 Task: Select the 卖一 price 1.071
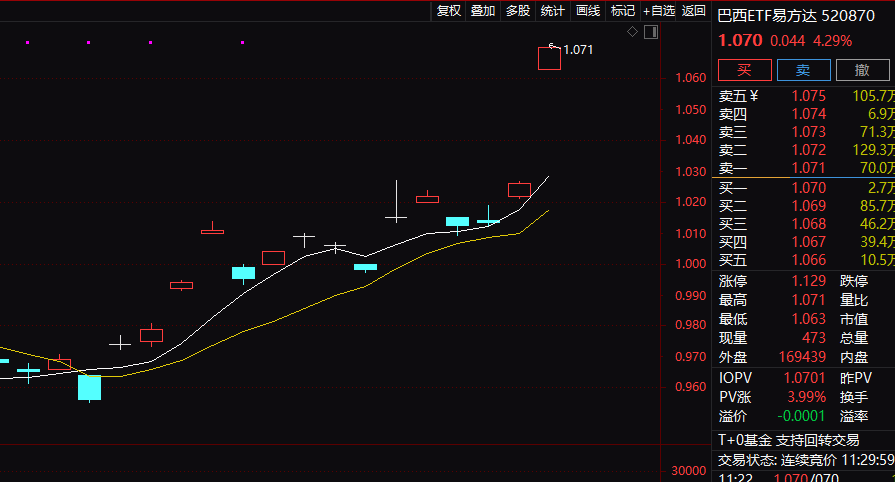(808, 168)
